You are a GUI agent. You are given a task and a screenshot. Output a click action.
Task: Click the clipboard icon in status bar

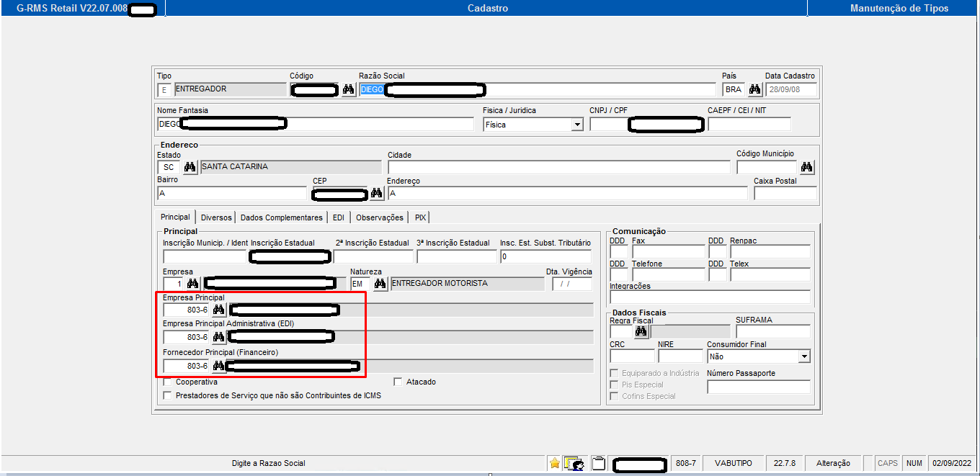(598, 463)
